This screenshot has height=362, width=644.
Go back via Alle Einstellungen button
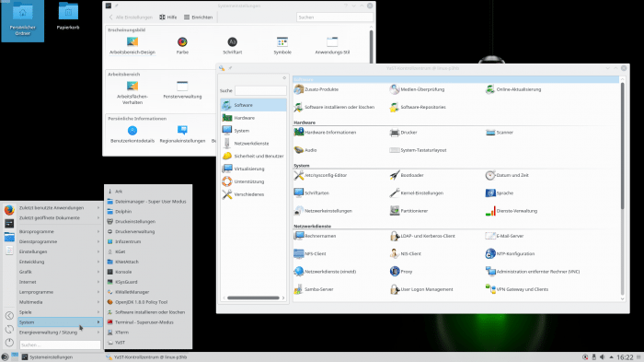pos(131,18)
